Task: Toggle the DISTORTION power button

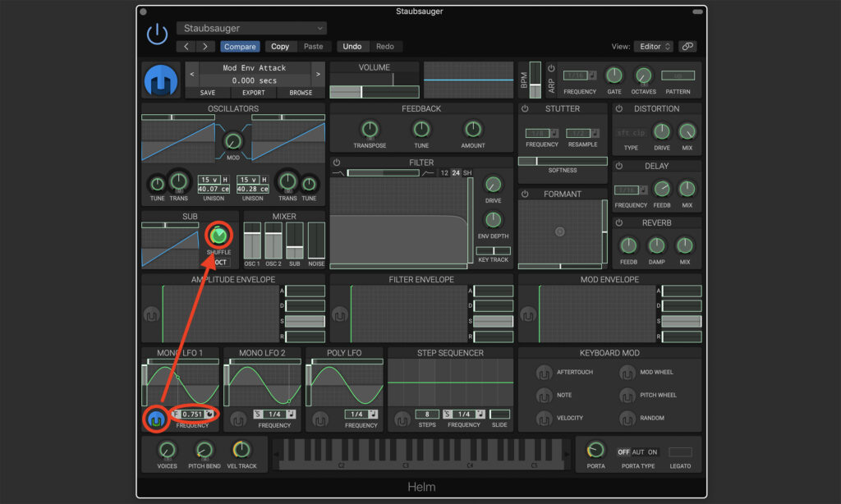Action: click(619, 109)
